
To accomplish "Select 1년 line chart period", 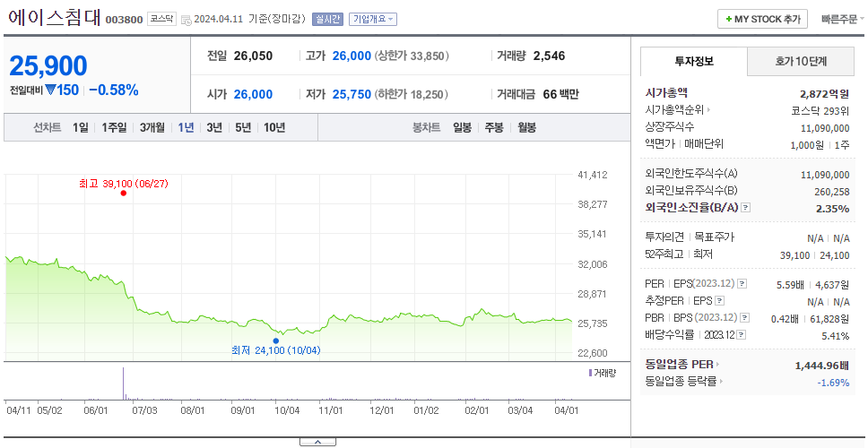I will pos(186,128).
